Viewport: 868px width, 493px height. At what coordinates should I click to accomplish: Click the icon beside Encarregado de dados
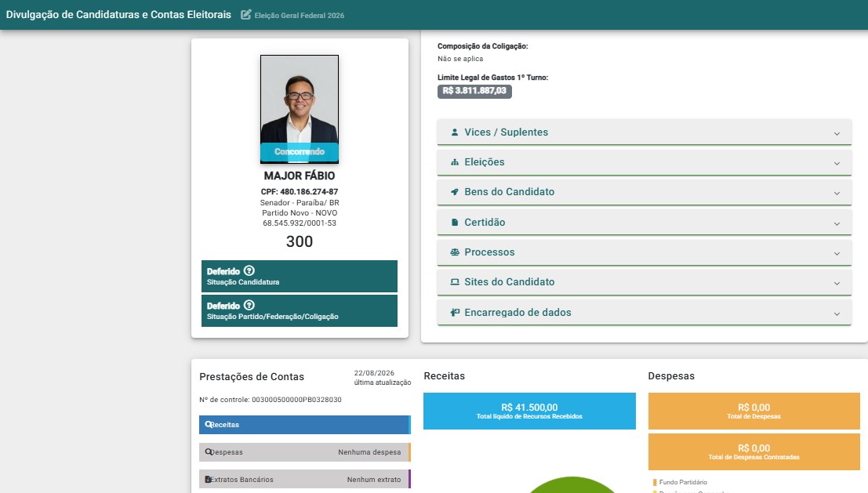(455, 313)
